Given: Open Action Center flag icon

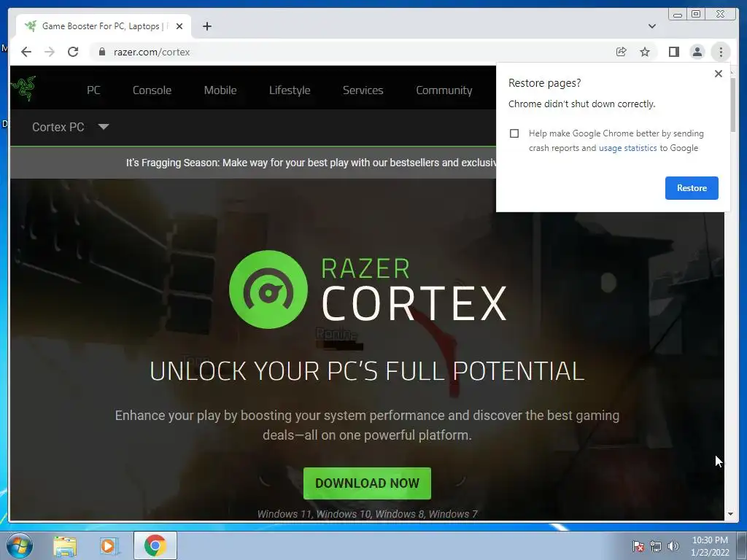Looking at the screenshot, I should (x=638, y=546).
